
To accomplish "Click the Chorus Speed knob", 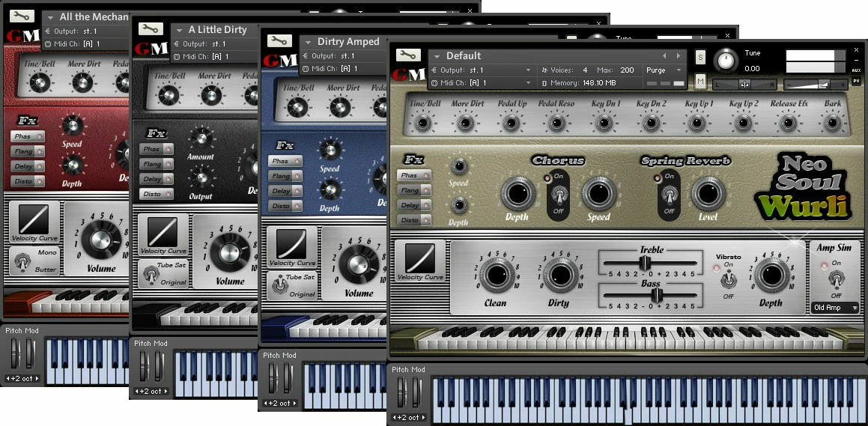I will pyautogui.click(x=599, y=194).
